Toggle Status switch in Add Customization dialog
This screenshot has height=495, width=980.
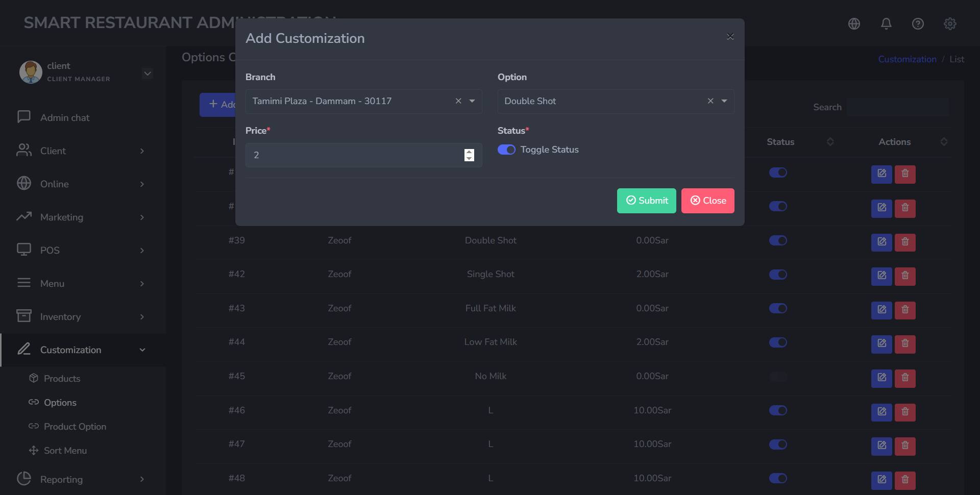pos(506,150)
